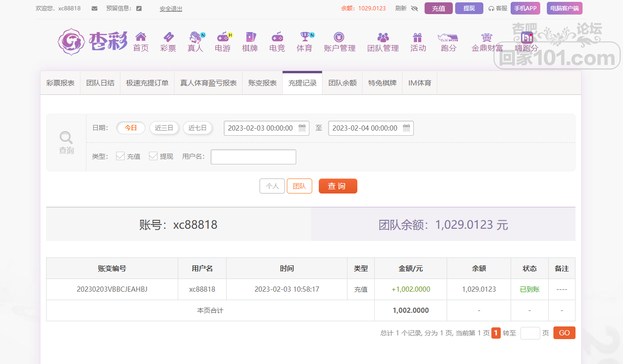Screen dimensions: 623x364
Task: Click end date field 2023-02-04
Action: point(371,128)
